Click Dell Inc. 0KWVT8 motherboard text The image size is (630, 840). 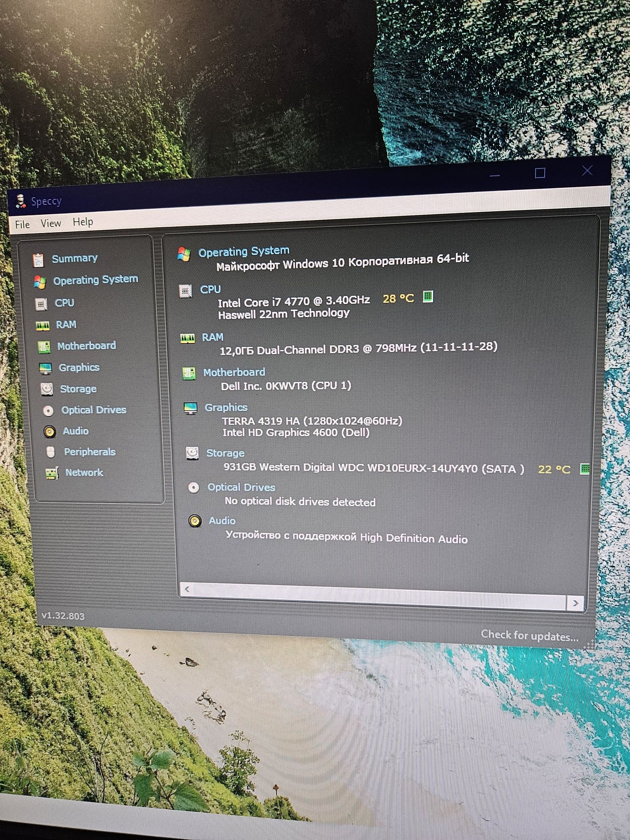click(286, 386)
